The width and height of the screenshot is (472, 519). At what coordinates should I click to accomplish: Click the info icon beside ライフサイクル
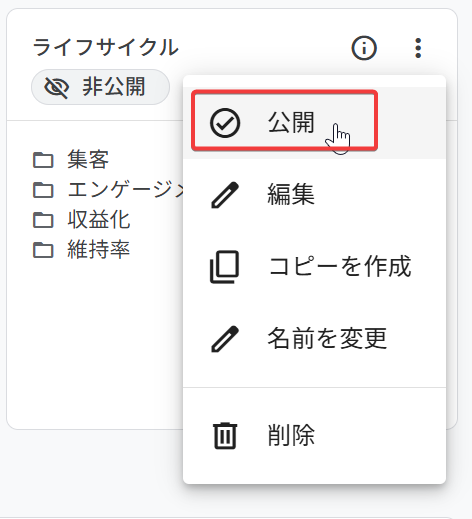(x=364, y=48)
